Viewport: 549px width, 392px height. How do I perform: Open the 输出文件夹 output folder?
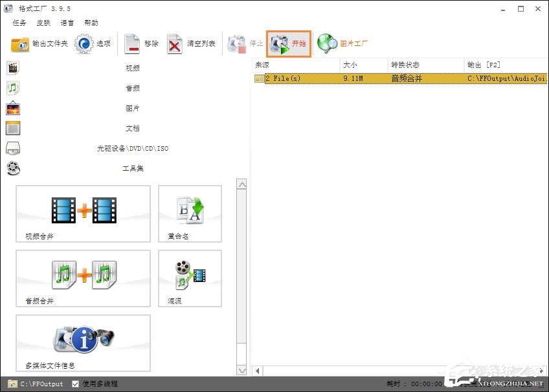(x=39, y=44)
